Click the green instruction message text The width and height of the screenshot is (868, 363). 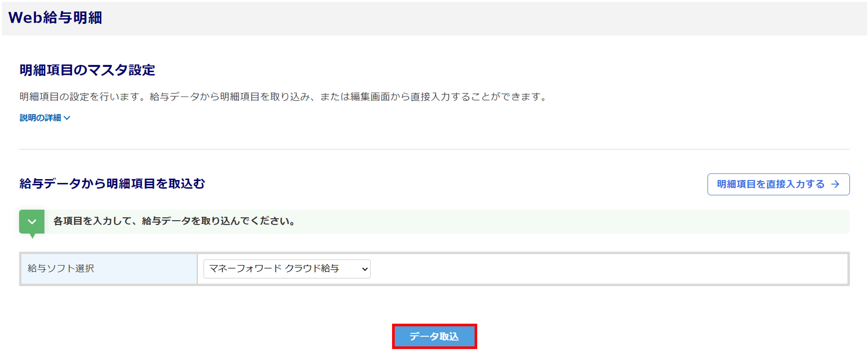[175, 221]
